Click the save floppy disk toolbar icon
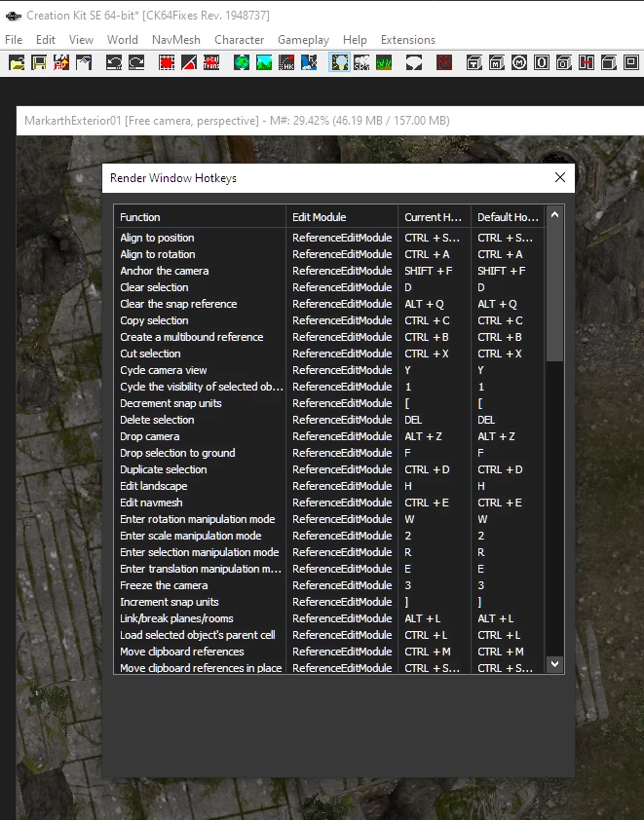The image size is (644, 820). click(x=39, y=62)
